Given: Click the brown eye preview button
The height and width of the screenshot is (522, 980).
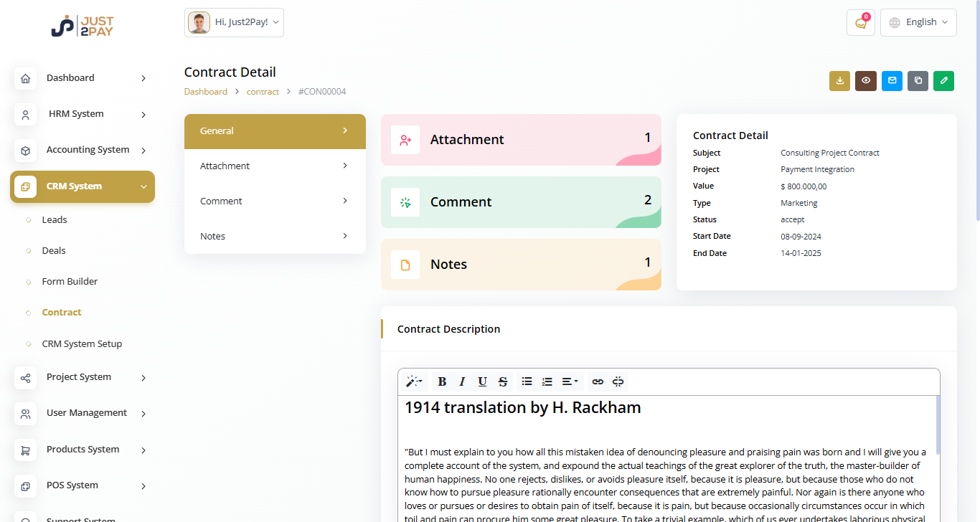Looking at the screenshot, I should click(x=866, y=81).
